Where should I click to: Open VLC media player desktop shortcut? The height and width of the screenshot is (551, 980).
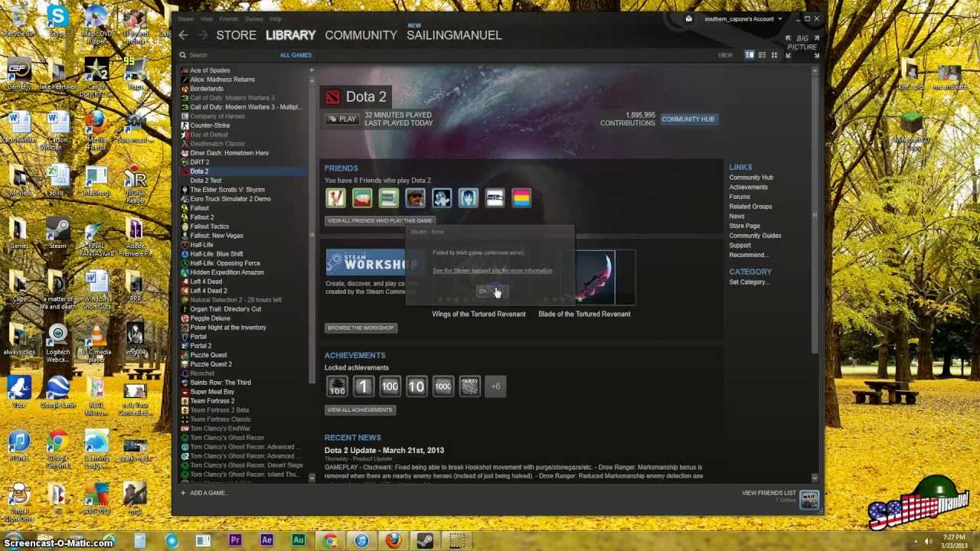pos(96,341)
